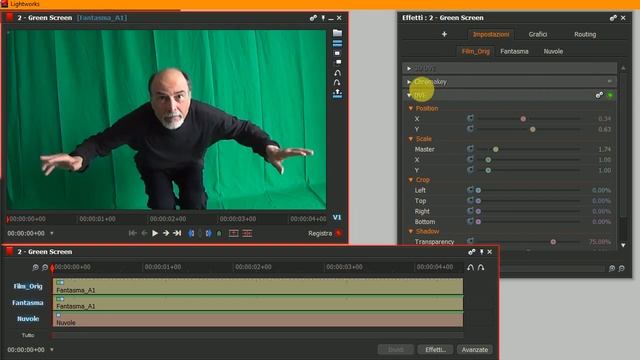Select the Fantasma_A1 clip on Film_Orig track
Viewport: 640px width, 360px height.
258,287
